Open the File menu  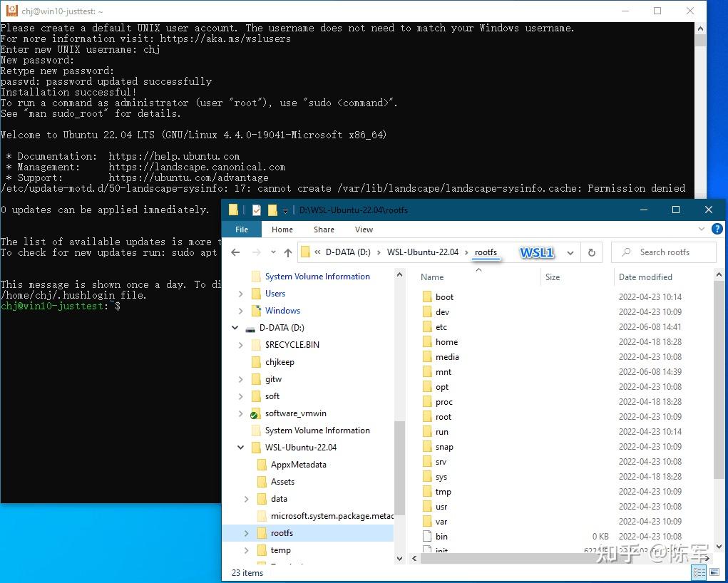pos(241,229)
